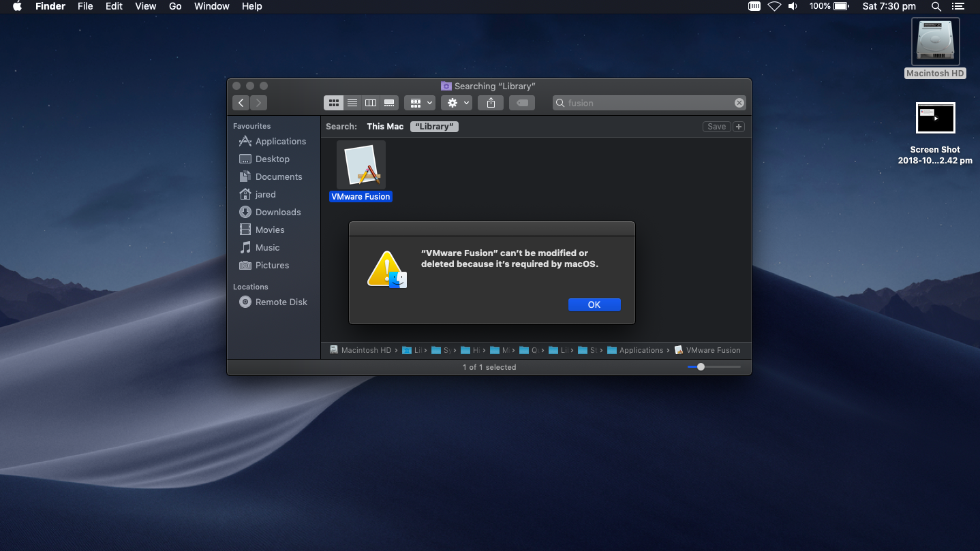The image size is (980, 551).
Task: Open jared home folder in sidebar
Action: click(x=258, y=194)
